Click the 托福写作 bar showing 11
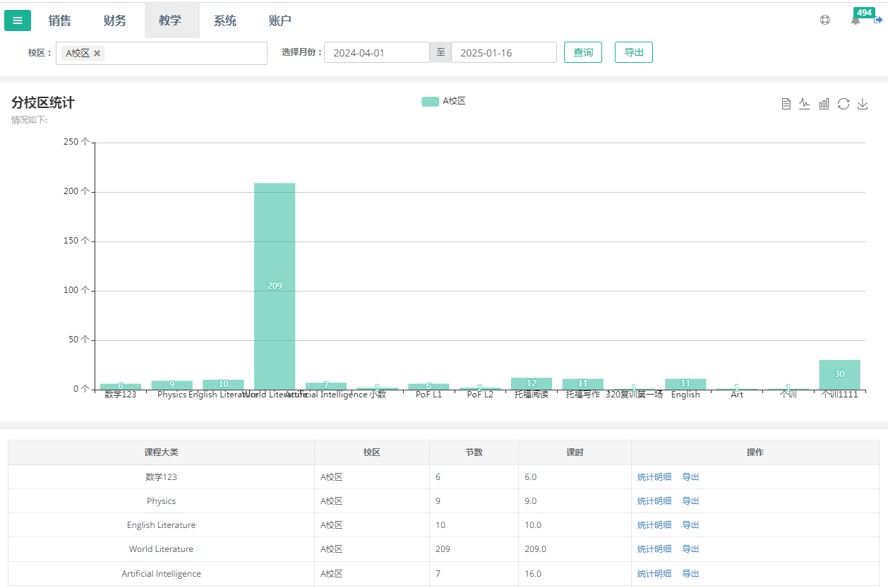888x588 pixels. click(x=582, y=384)
